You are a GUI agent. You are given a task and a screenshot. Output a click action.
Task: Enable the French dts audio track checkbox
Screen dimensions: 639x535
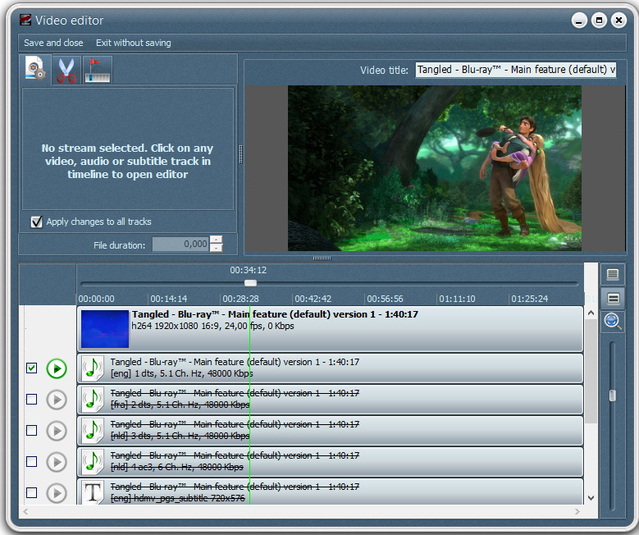coord(31,399)
